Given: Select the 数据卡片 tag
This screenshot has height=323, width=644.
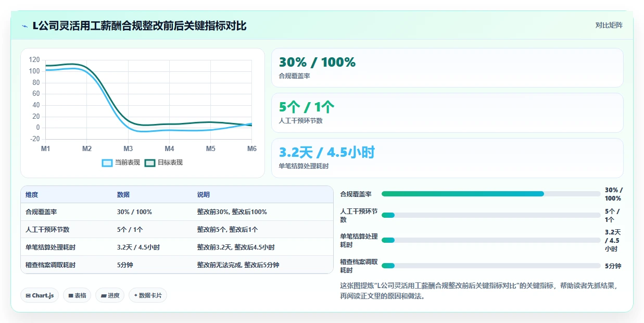Looking at the screenshot, I should 148,295.
